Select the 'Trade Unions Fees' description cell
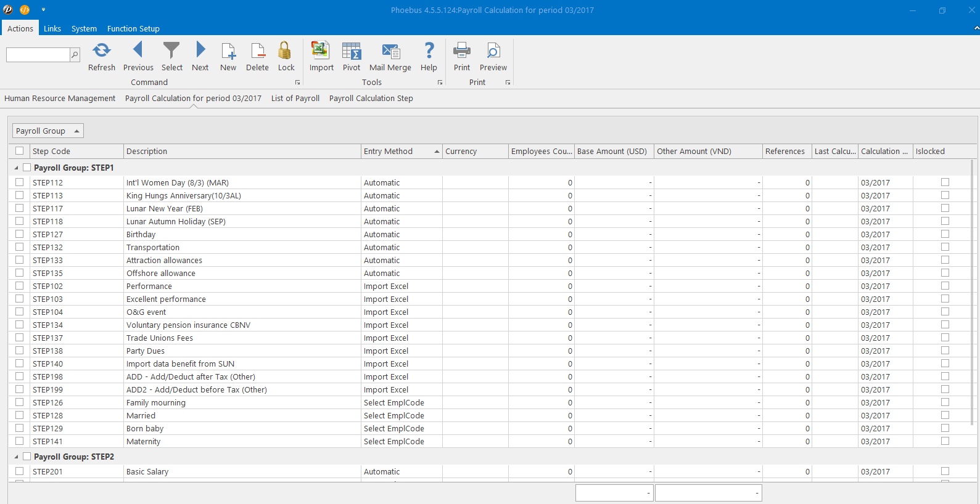Image resolution: width=980 pixels, height=504 pixels. [242, 338]
